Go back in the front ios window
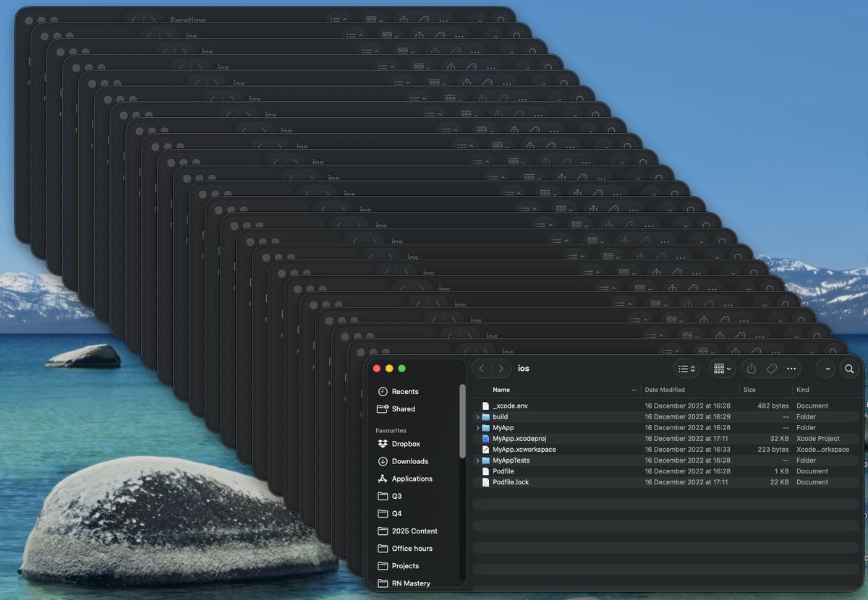 point(482,369)
